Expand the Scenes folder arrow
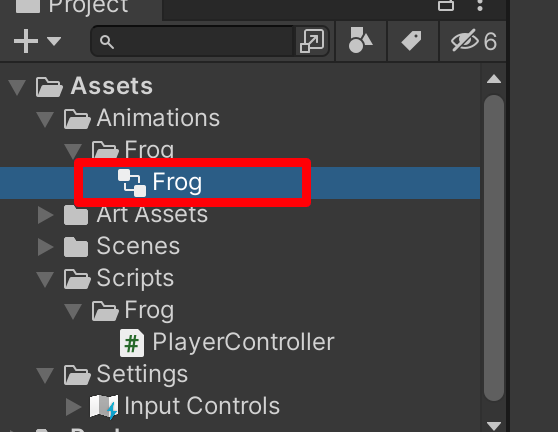Screen dimensions: 558x432 pos(45,247)
